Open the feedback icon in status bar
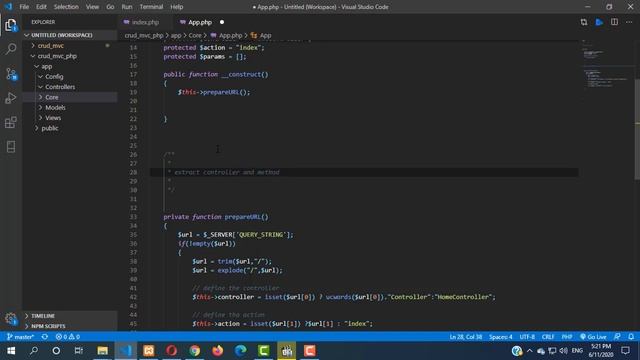This screenshot has height=360, width=640. 617,337
